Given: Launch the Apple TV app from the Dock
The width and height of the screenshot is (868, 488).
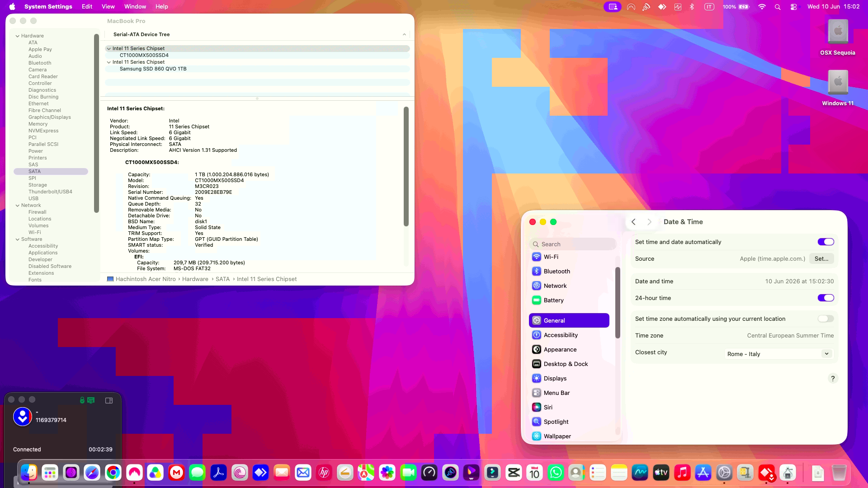Looking at the screenshot, I should (661, 473).
